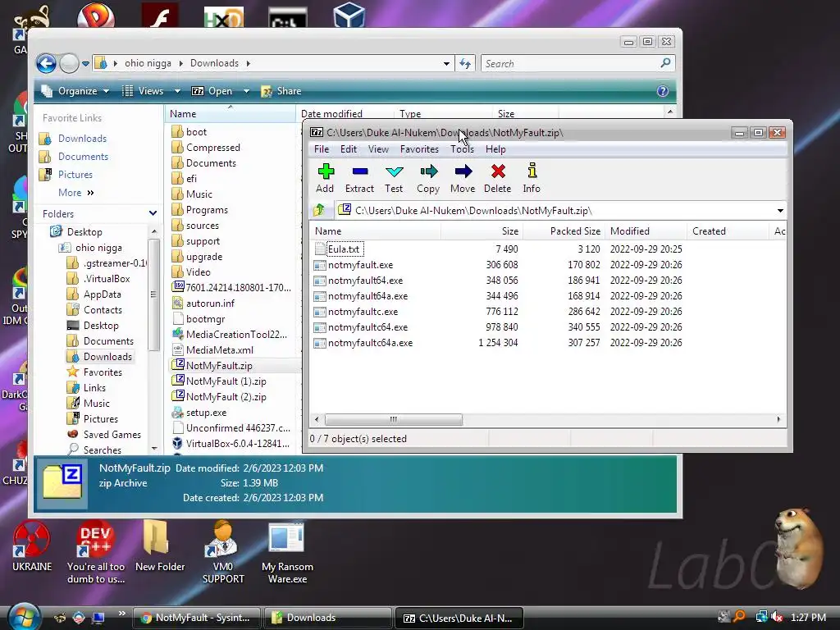Select the boot folder in Downloads
This screenshot has width=840, height=630.
tap(196, 132)
